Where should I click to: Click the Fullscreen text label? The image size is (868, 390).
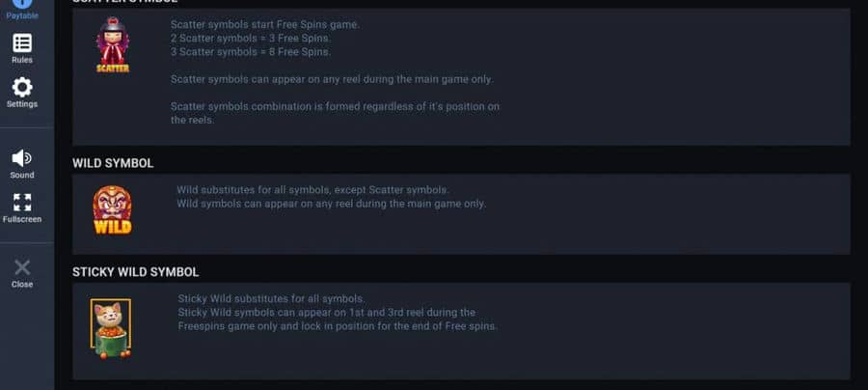coord(22,219)
